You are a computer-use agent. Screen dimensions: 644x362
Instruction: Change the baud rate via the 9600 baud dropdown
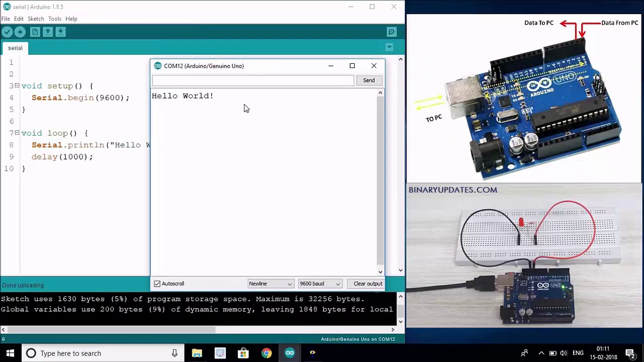(319, 284)
